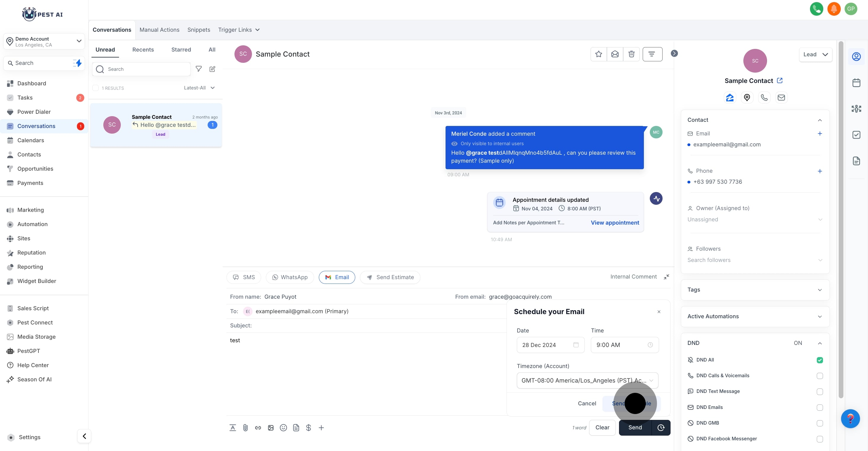Switch to the Starred tab

[x=181, y=49]
